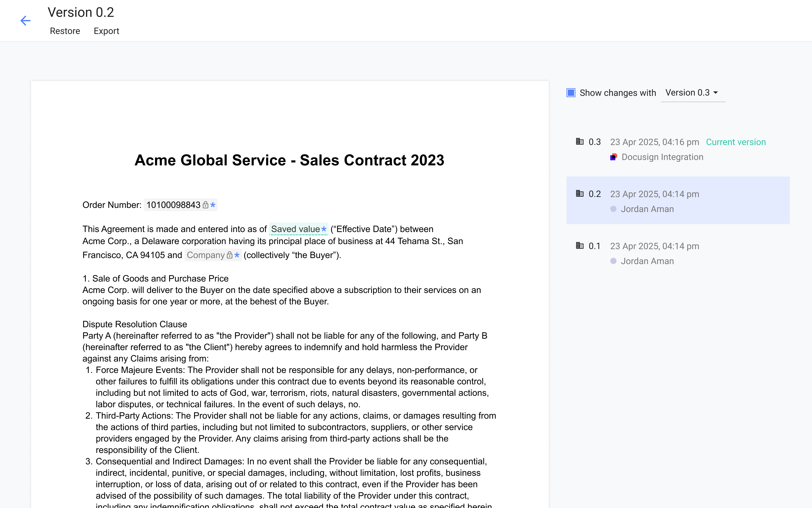Image resolution: width=812 pixels, height=508 pixels.
Task: Click version 0.3 building icon
Action: click(x=579, y=141)
